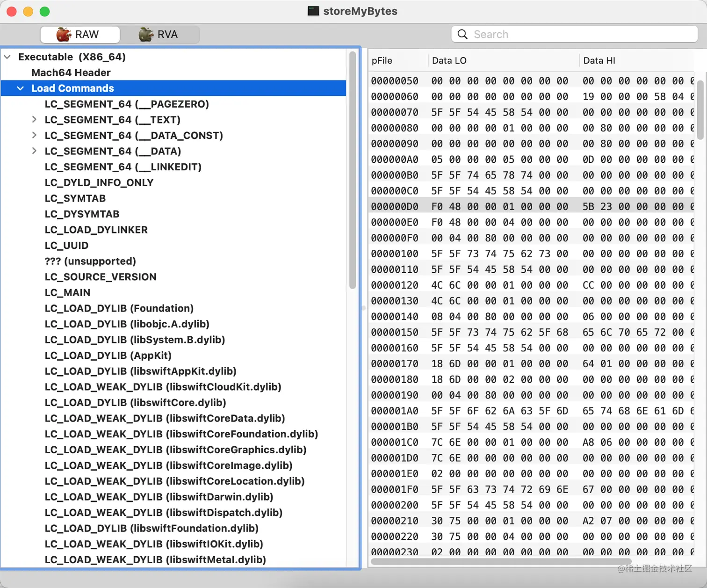
Task: Select LC_LOAD_WEAK_DYLIB (libswiftIOKit.dylib)
Action: pyautogui.click(x=154, y=544)
